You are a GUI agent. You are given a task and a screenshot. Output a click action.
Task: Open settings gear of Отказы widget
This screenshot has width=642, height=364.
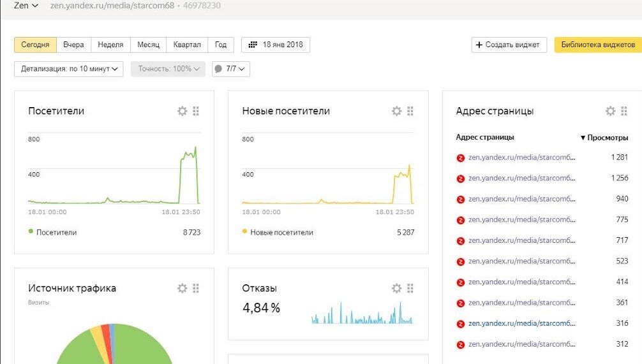[x=396, y=288]
